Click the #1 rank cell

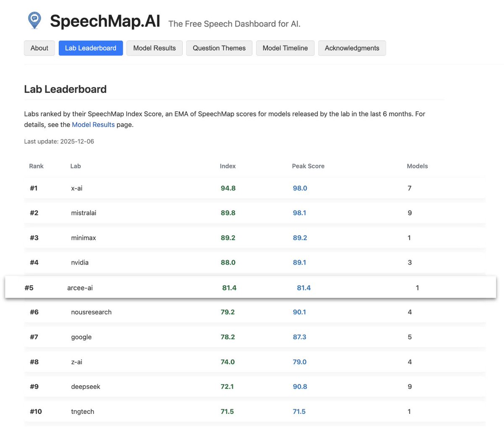(x=34, y=188)
